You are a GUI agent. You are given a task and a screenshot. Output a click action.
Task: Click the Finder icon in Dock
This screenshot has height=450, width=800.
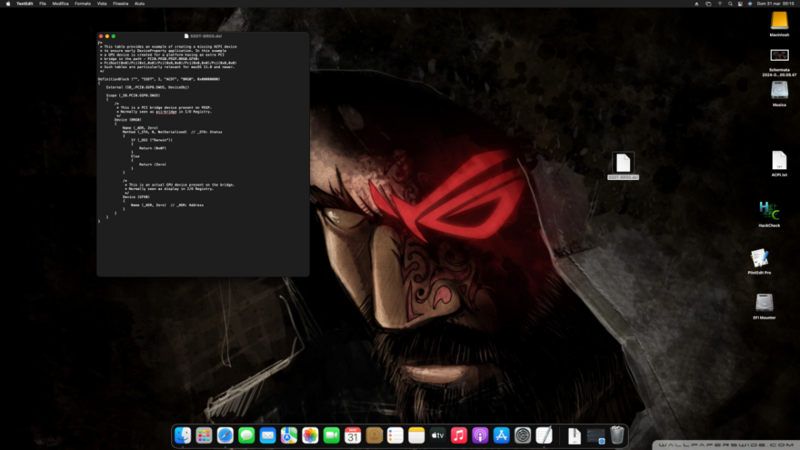pos(182,435)
